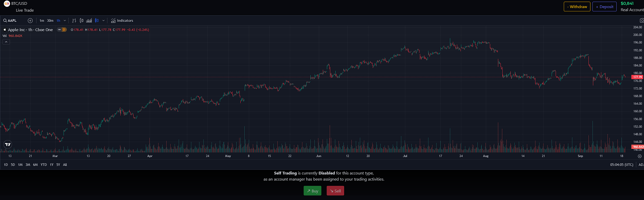Set range to 5D
Image resolution: width=644 pixels, height=200 pixels.
pyautogui.click(x=13, y=165)
